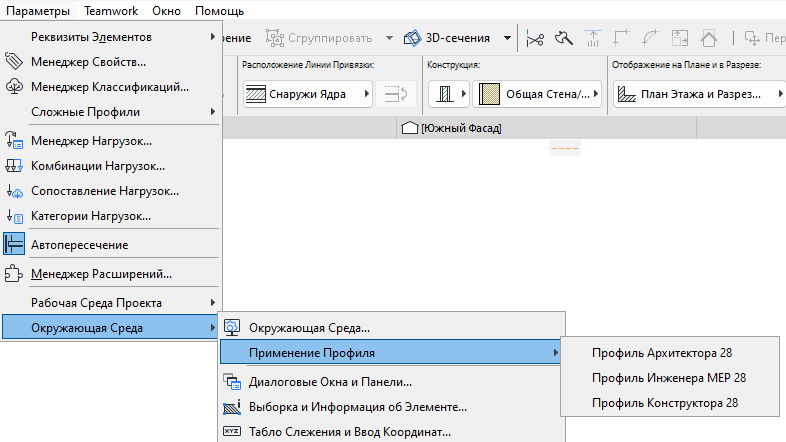This screenshot has width=786, height=442.
Task: Click the Общая Стена material swatch
Action: tap(489, 94)
